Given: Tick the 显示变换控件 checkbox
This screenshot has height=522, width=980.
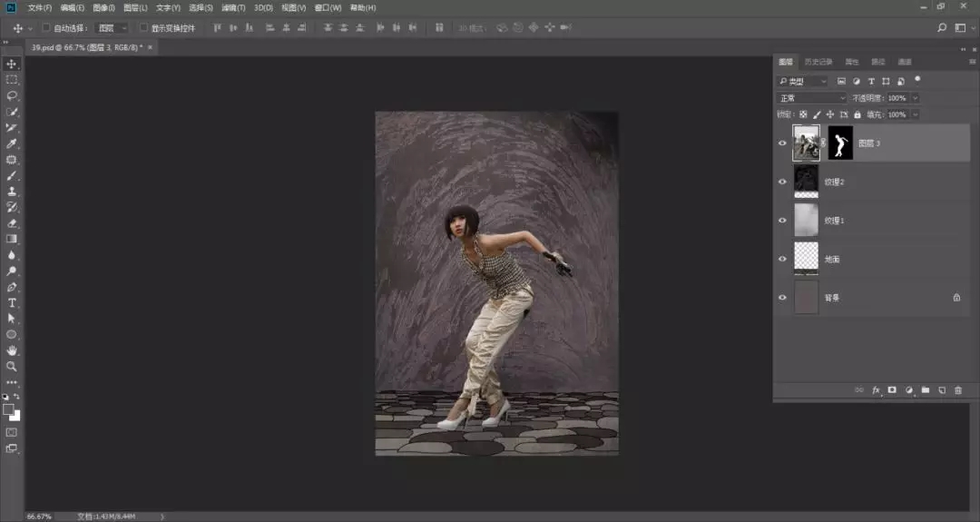Looking at the screenshot, I should point(143,28).
